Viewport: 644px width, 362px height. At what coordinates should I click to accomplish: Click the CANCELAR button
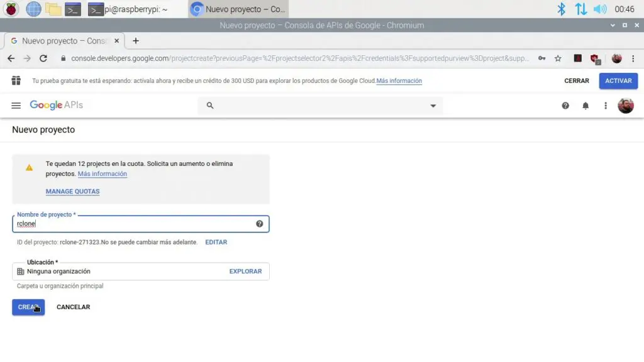pos(73,307)
